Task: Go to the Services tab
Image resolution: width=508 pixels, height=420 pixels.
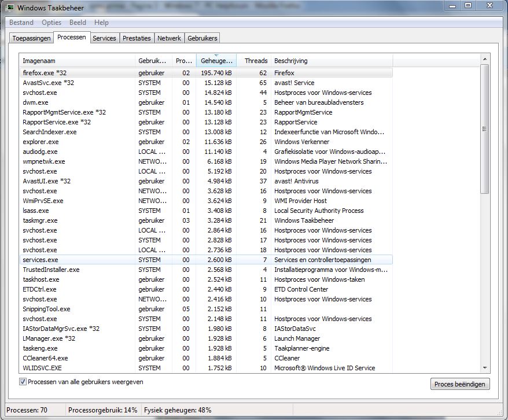Action: (x=104, y=38)
